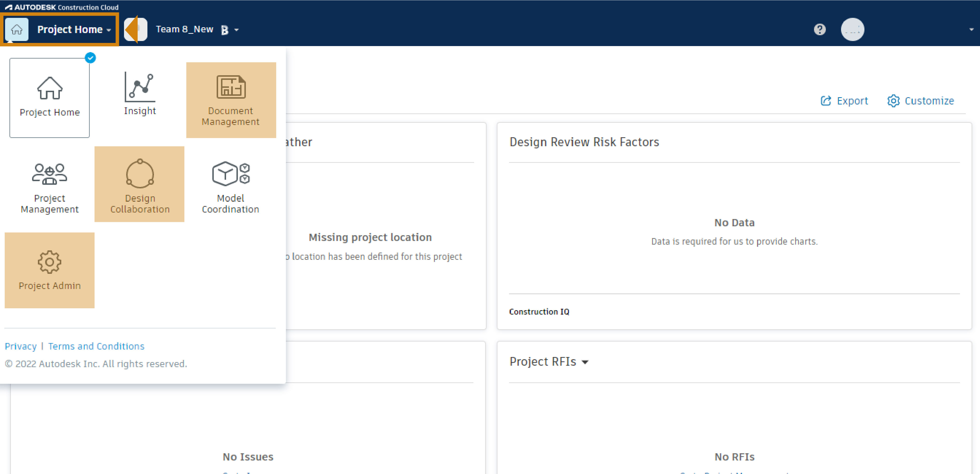Open Model Coordination module
Viewport: 980px width, 474px height.
[x=231, y=184]
